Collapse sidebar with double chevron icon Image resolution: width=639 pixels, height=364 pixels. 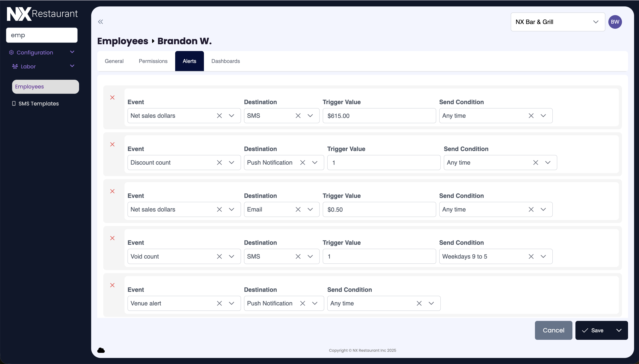click(100, 22)
